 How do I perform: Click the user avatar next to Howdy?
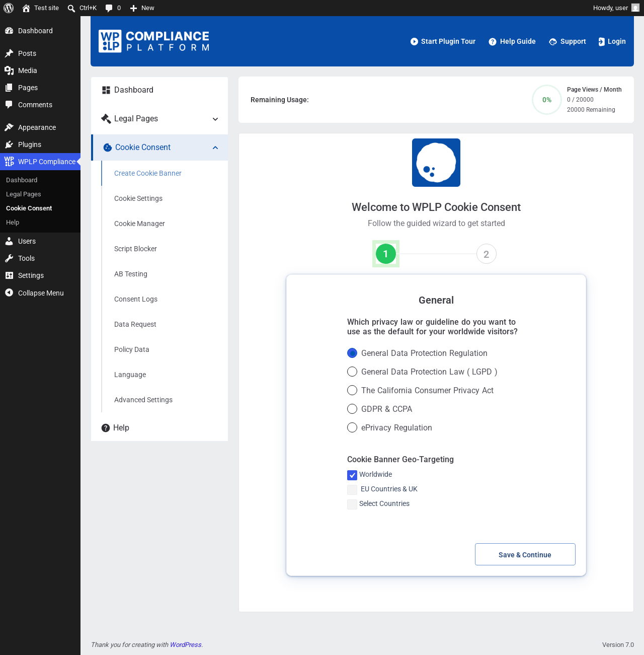click(x=635, y=8)
